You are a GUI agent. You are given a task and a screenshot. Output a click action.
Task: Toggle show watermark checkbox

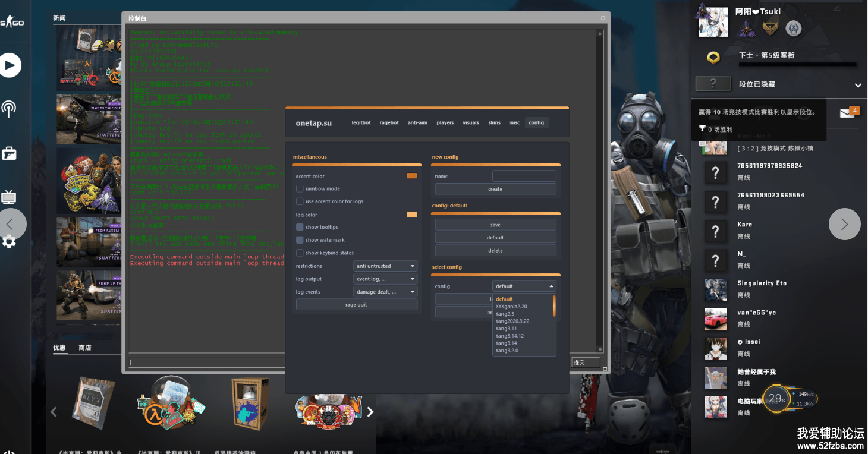point(300,240)
